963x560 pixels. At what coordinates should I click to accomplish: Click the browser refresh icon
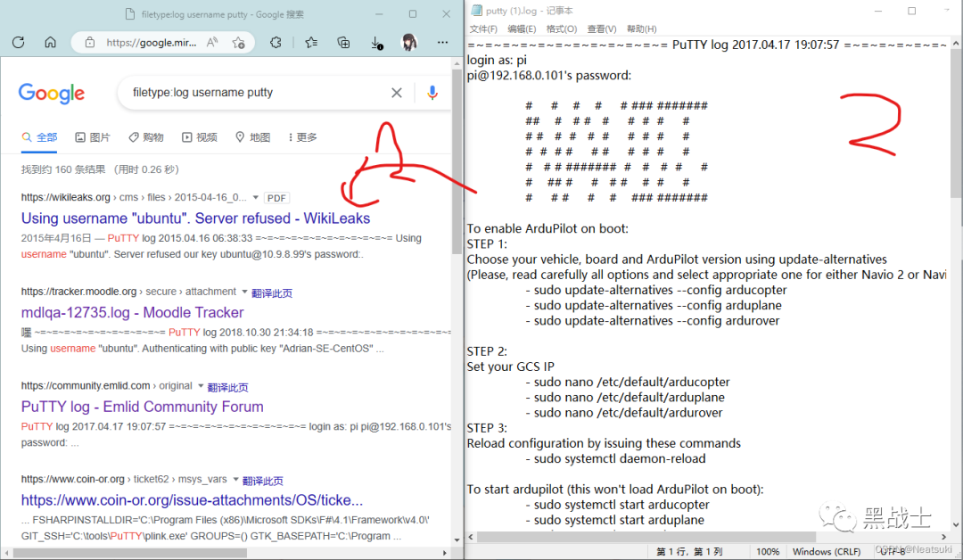coord(19,43)
